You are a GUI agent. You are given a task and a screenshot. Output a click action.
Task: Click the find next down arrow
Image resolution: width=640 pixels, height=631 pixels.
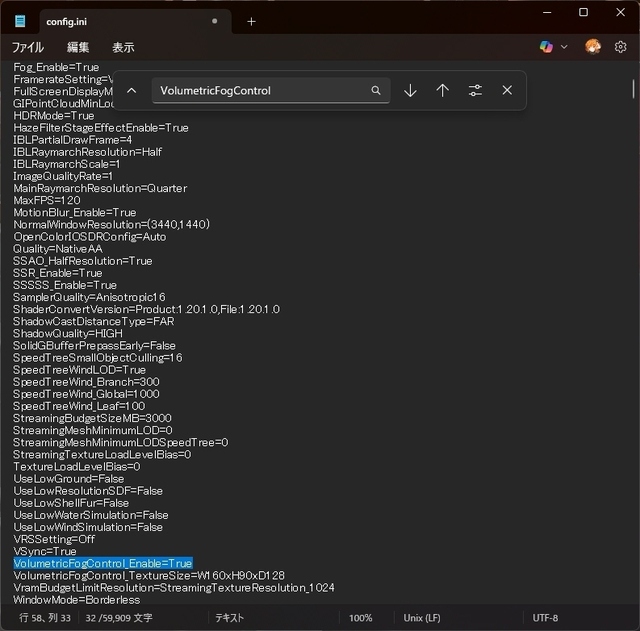pyautogui.click(x=410, y=90)
